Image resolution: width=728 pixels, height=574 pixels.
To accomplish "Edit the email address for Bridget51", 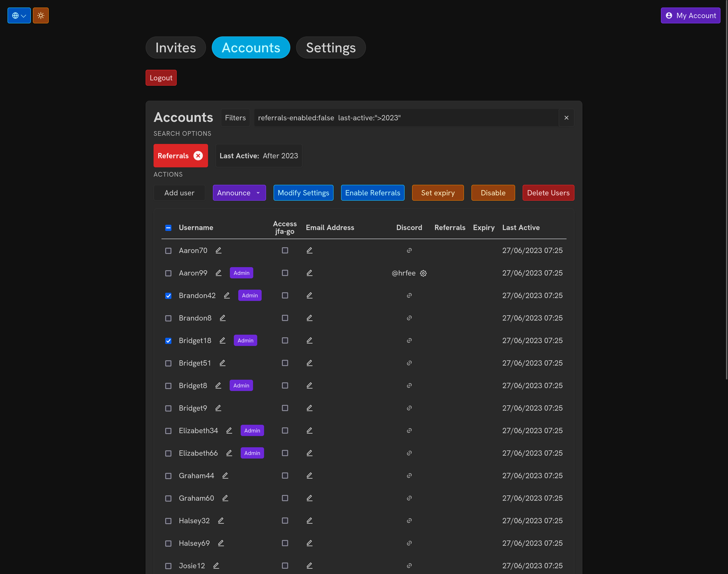I will pyautogui.click(x=309, y=363).
